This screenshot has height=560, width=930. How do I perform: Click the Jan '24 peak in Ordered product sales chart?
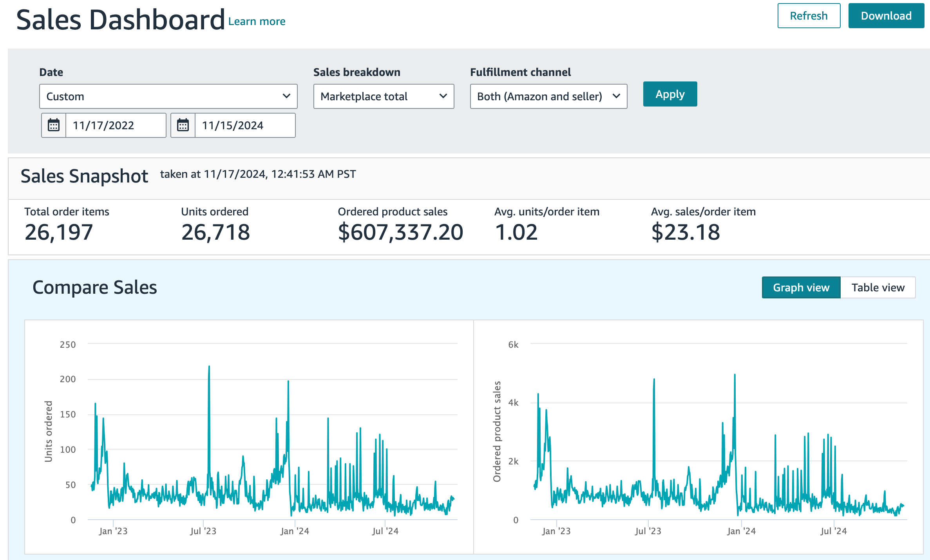pos(735,375)
